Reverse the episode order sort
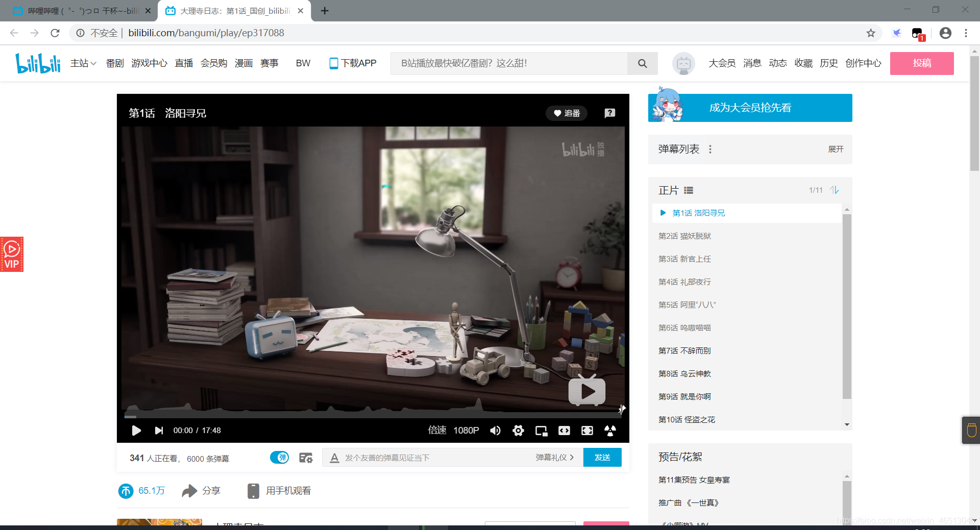980x530 pixels. [835, 190]
